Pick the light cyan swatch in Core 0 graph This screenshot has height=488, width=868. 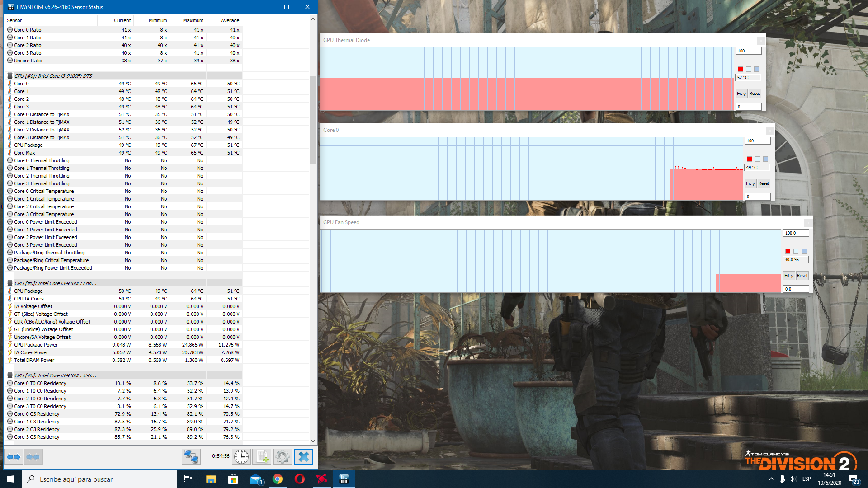click(x=758, y=159)
